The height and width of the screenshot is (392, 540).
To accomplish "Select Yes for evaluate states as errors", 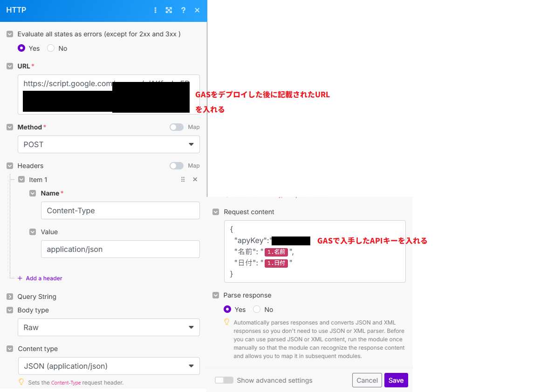I will [x=21, y=48].
